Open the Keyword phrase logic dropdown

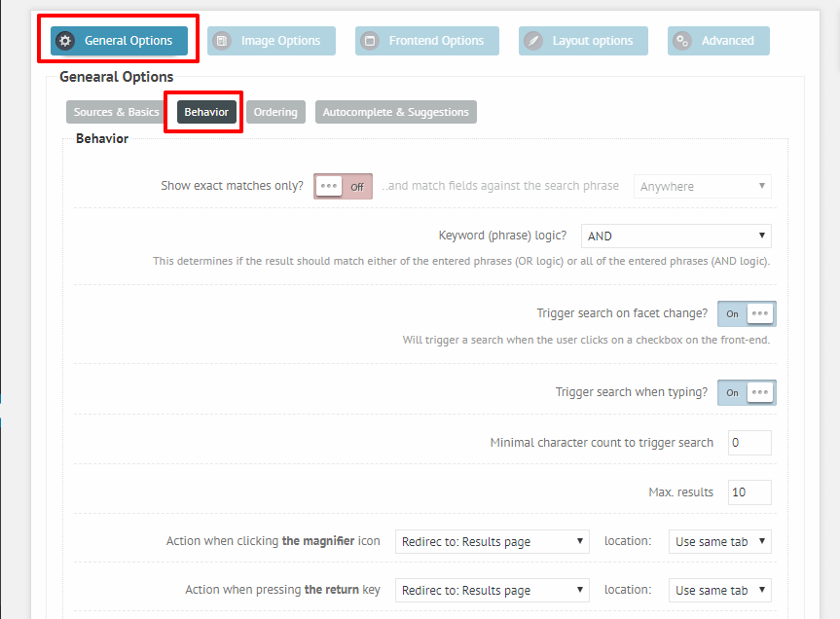(676, 236)
